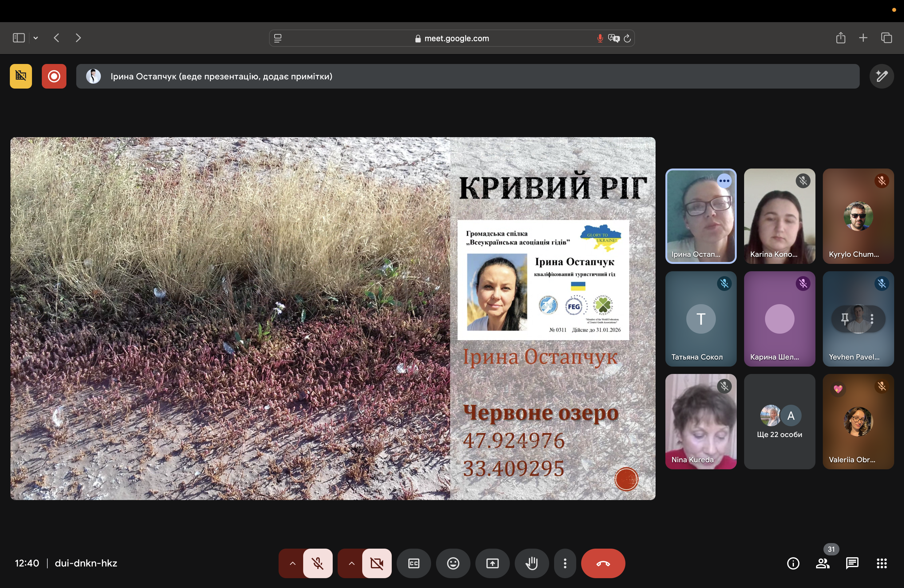Screen dimensions: 904x588
Task: Turn on the camera
Action: 376,563
